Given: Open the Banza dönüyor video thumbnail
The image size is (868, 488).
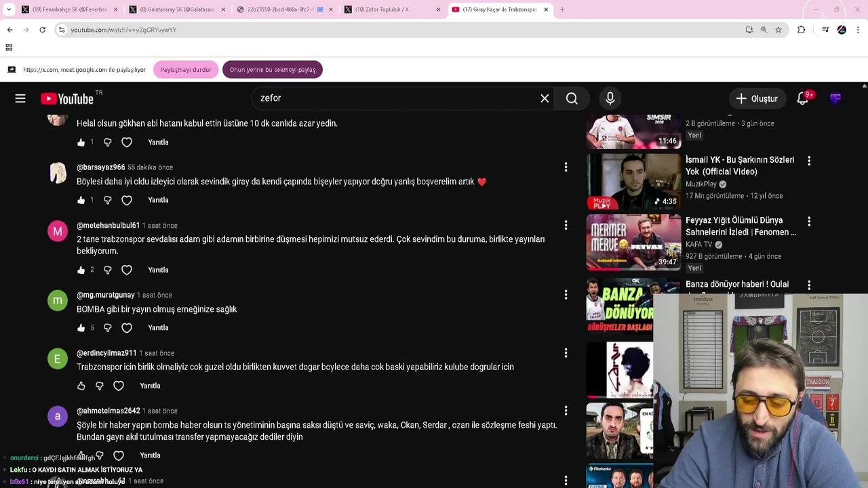Looking at the screenshot, I should (x=620, y=305).
